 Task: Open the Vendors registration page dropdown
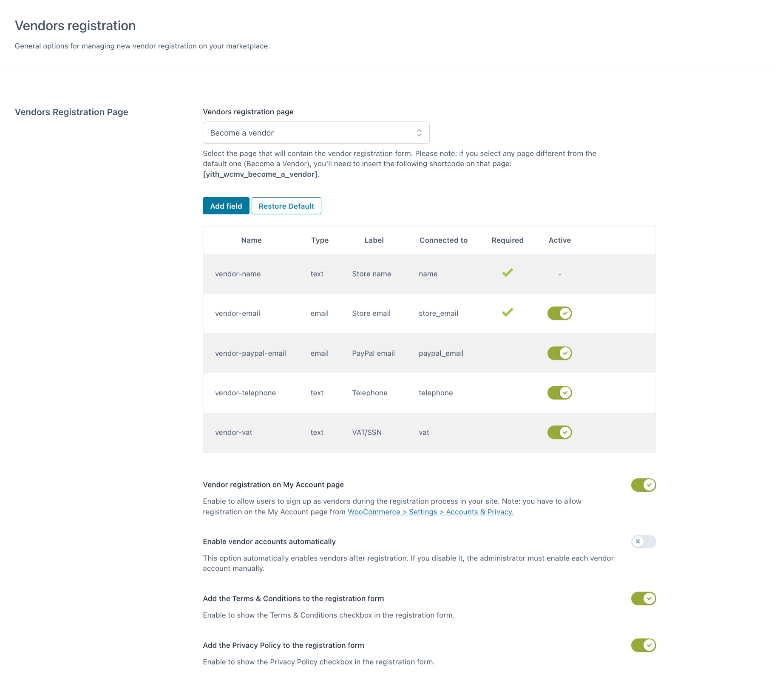(x=316, y=133)
